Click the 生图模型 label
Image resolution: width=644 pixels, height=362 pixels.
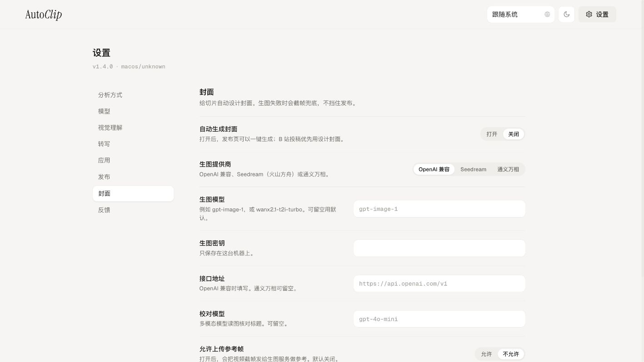[212, 199]
